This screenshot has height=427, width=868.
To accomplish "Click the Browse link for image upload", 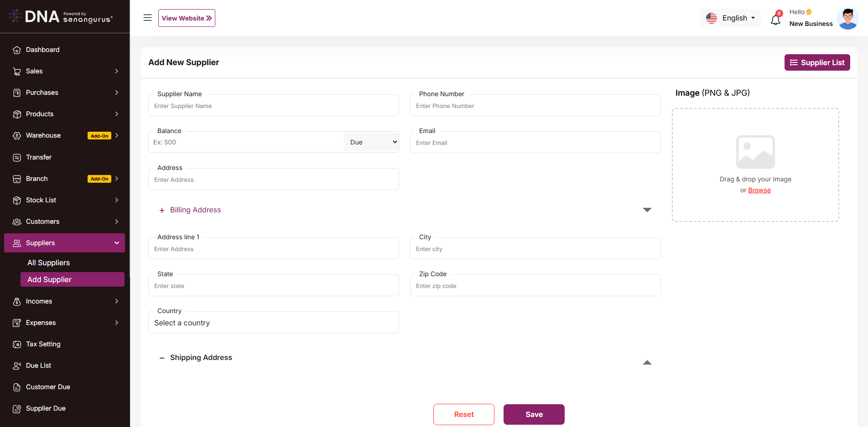I will coord(759,190).
